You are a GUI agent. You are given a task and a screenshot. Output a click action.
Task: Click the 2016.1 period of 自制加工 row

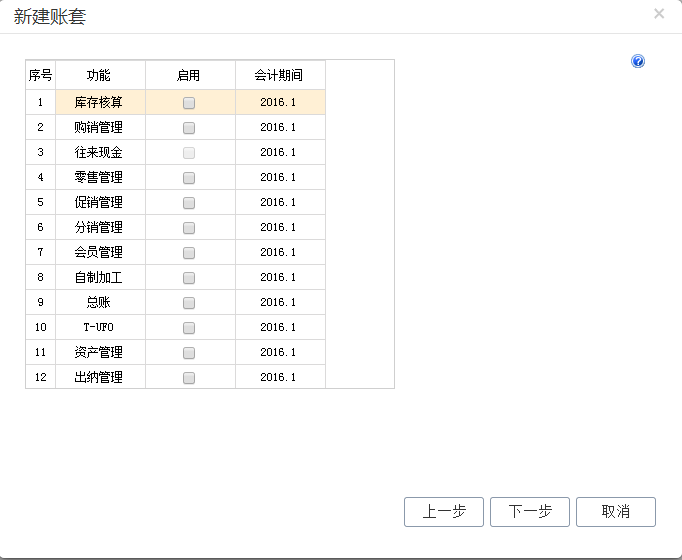tap(281, 277)
